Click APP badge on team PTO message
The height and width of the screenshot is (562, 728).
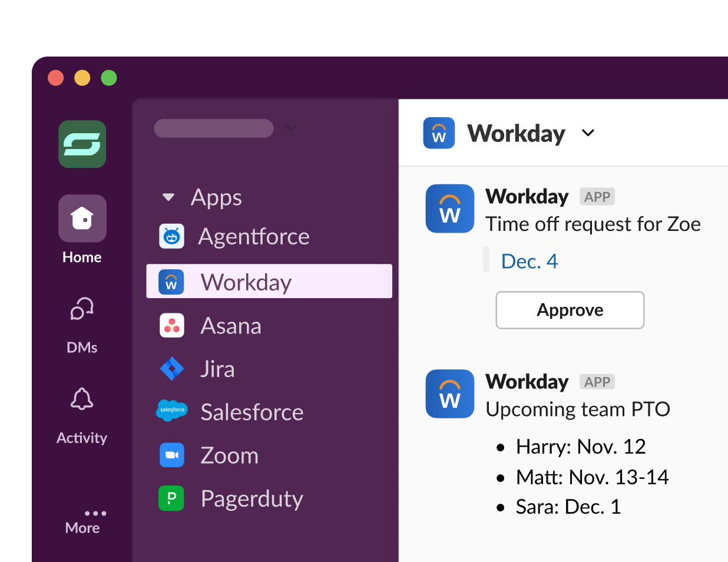click(597, 382)
